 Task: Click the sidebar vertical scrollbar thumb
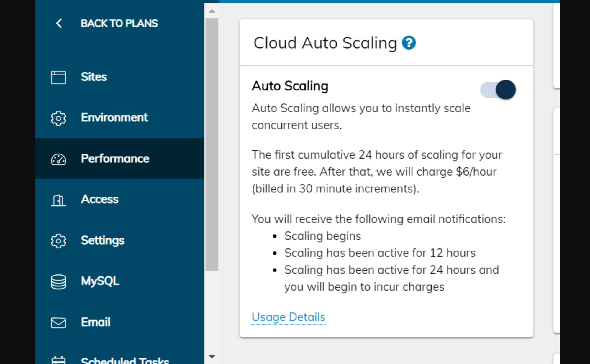212,144
